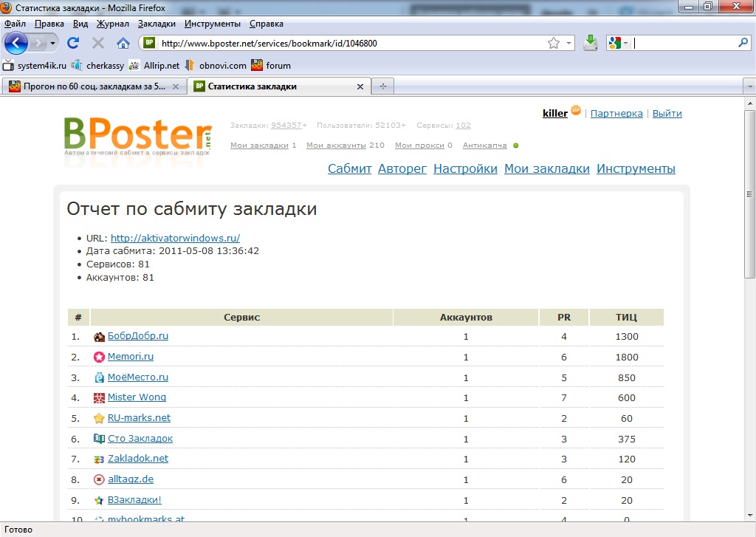This screenshot has width=756, height=537.
Task: Click the BPoster logo
Action: click(138, 136)
